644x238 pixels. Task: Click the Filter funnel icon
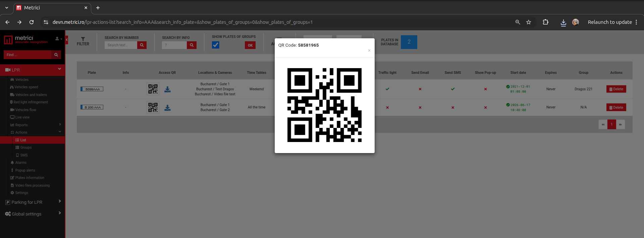click(x=83, y=39)
